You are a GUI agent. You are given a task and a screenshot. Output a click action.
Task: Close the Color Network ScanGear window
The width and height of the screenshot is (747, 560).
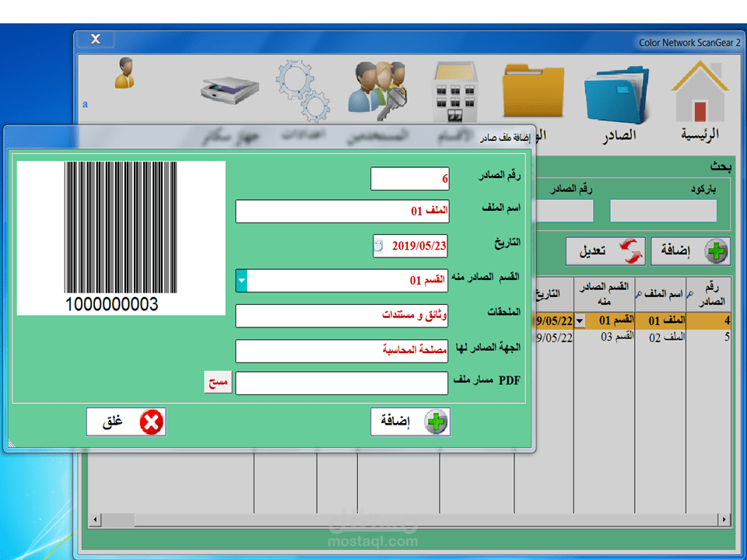coord(96,39)
